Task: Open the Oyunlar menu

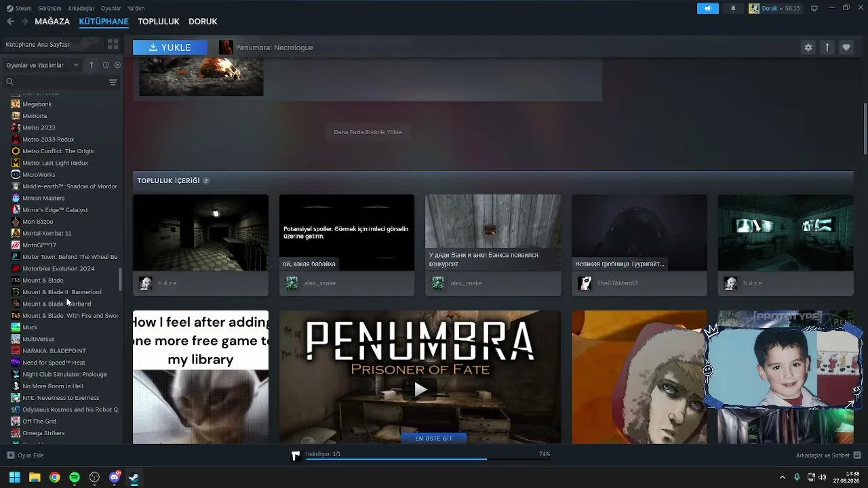Action: click(x=111, y=8)
